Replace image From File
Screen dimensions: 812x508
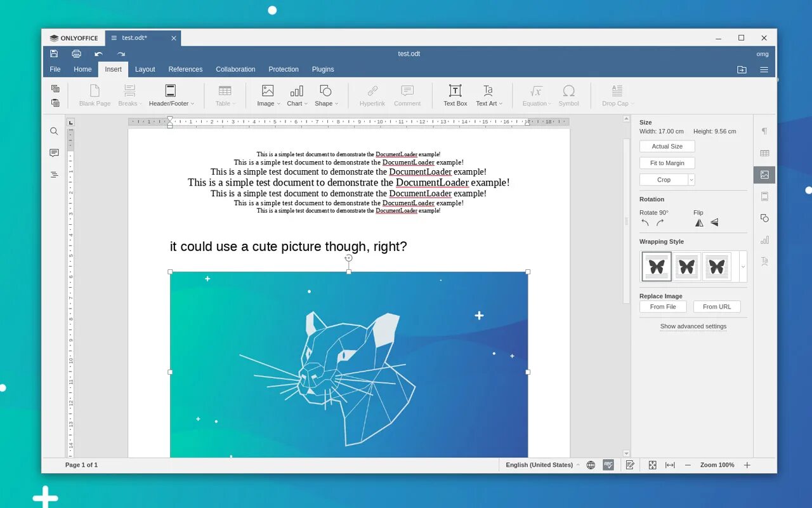tap(663, 307)
